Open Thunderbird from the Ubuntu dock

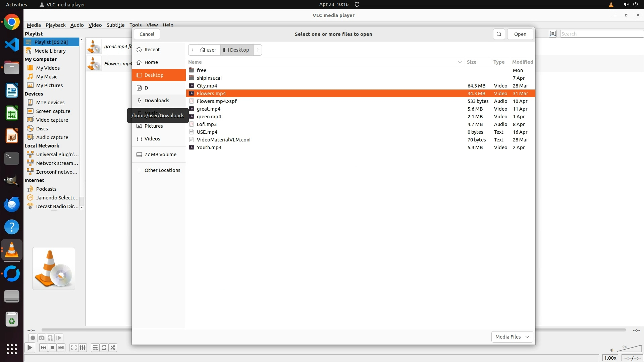tap(12, 204)
